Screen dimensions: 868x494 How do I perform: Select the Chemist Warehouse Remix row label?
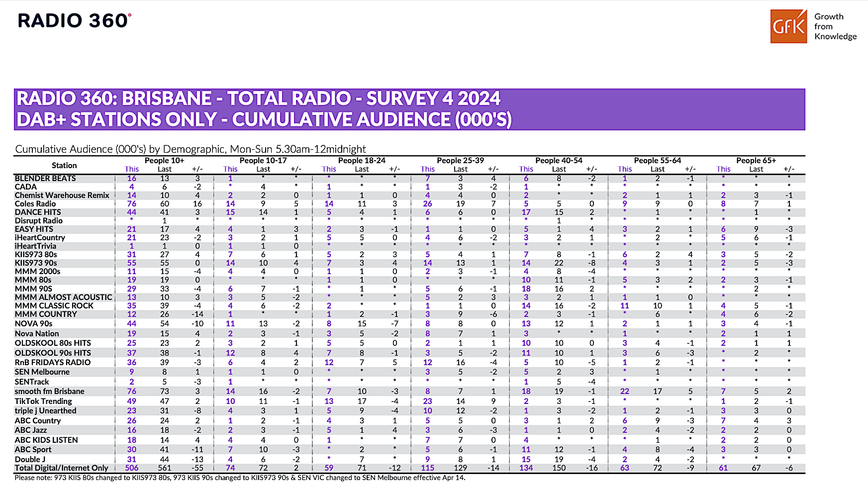pos(62,195)
